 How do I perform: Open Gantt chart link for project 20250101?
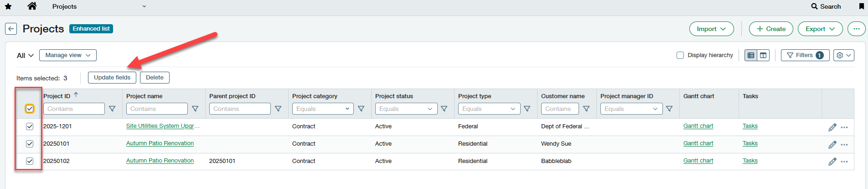coord(698,143)
